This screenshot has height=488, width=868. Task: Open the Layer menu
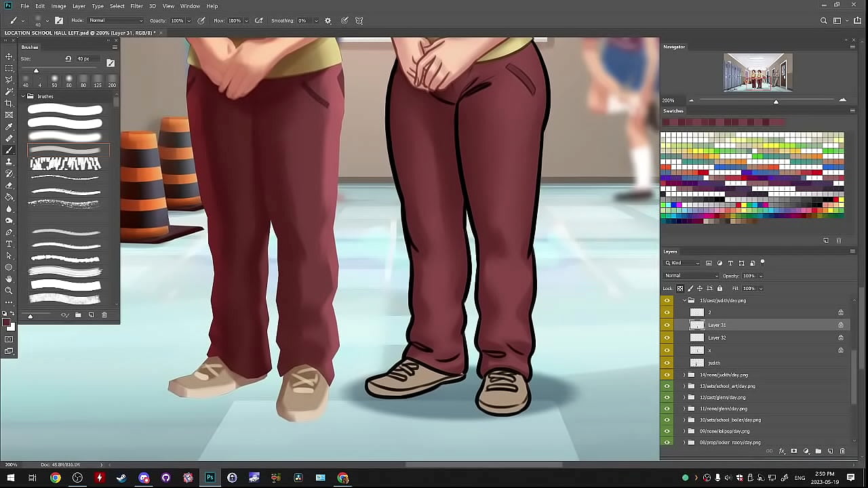click(x=79, y=6)
